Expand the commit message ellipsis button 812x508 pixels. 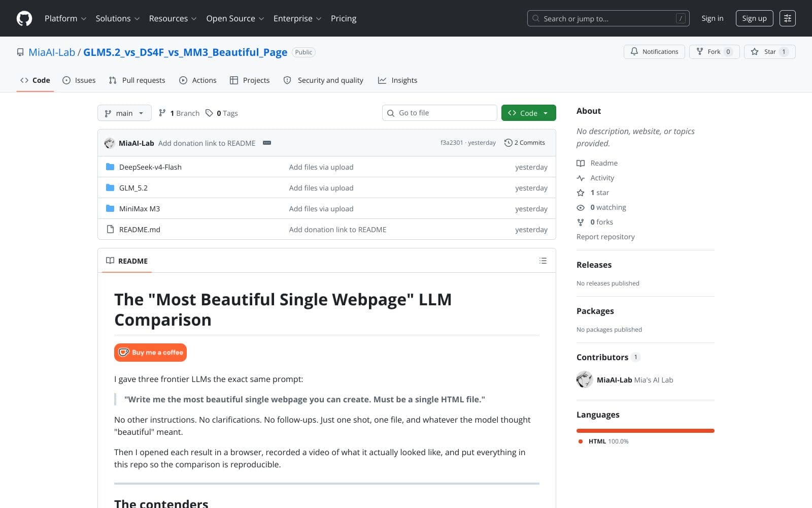(267, 143)
